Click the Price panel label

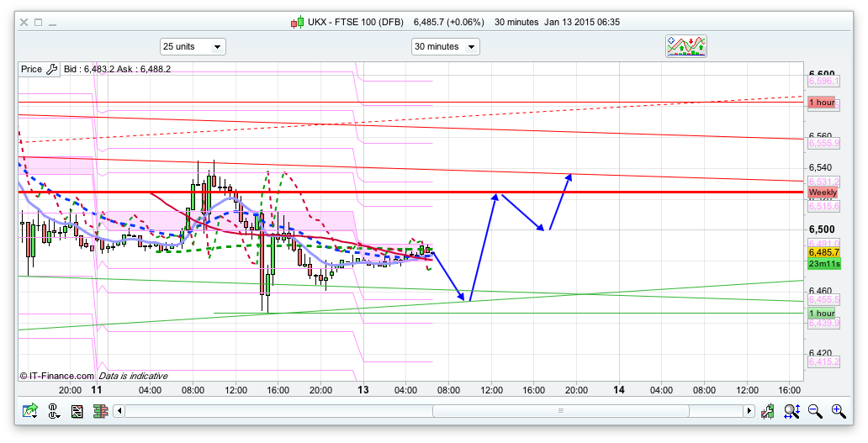coord(31,69)
